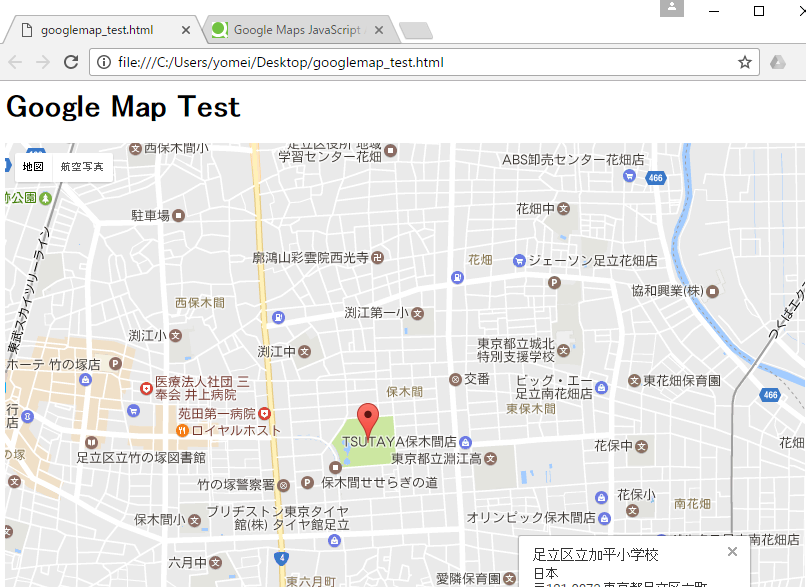806x587 pixels.
Task: Open the Chrome user profile button
Action: (x=671, y=8)
